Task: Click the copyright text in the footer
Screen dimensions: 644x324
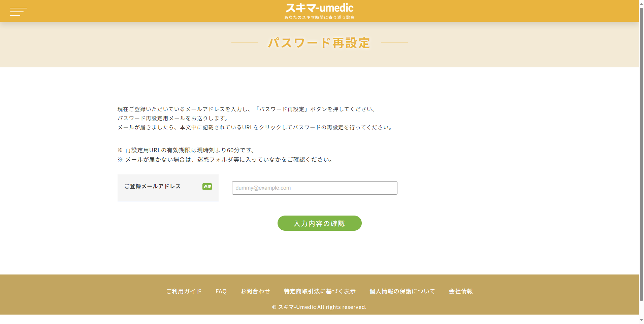Action: pos(319,307)
